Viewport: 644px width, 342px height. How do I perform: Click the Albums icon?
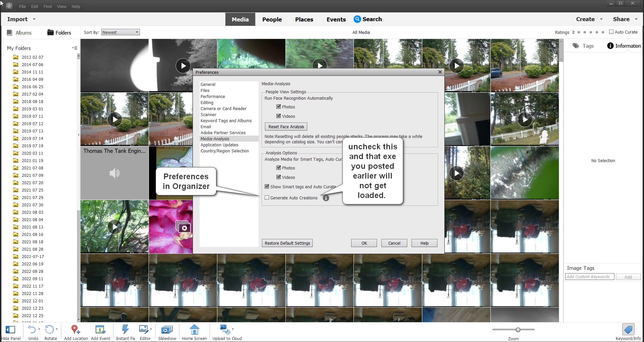pos(9,33)
